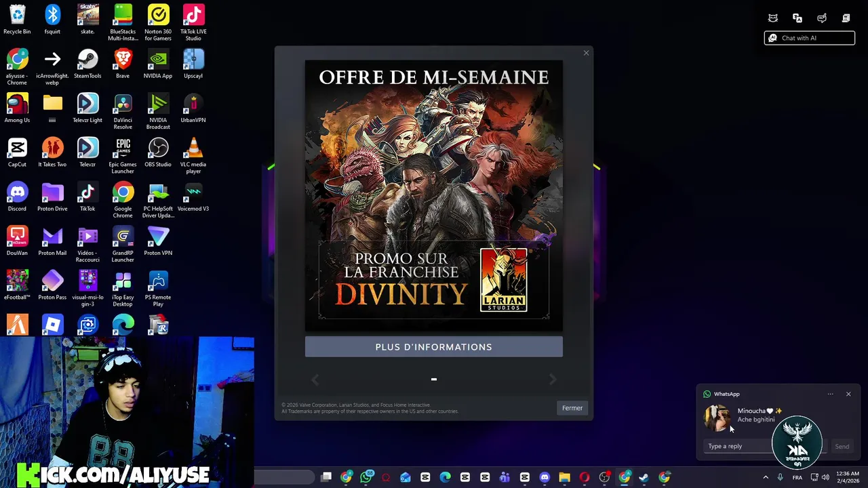Click the cat face overlay icon
Viewport: 868px width, 488px height.
pyautogui.click(x=772, y=18)
